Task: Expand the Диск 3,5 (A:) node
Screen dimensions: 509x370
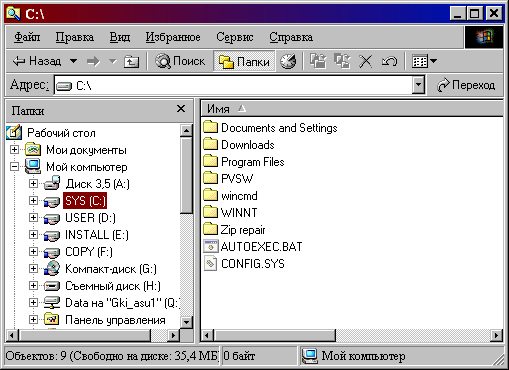Action: (x=33, y=183)
